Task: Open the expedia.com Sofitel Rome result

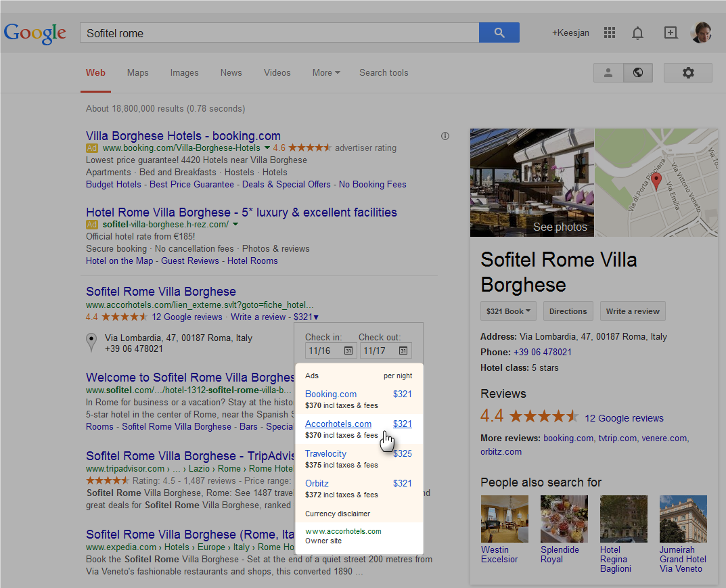Action: [x=190, y=535]
